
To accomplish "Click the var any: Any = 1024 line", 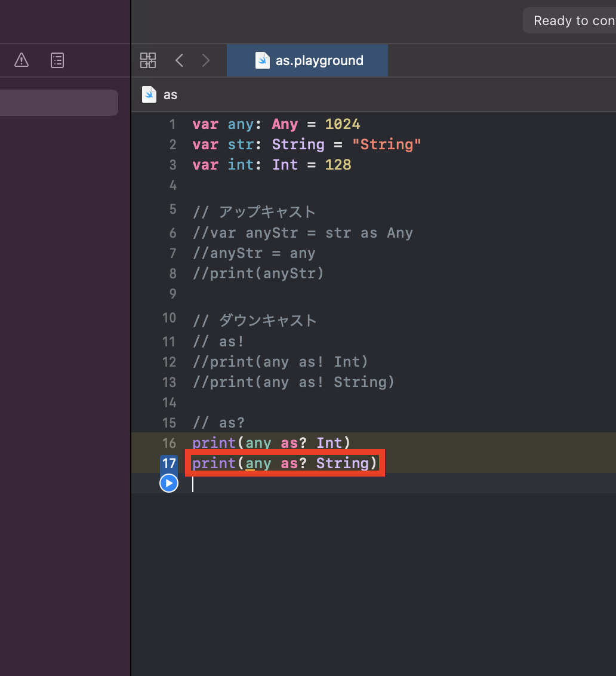I will click(x=276, y=124).
